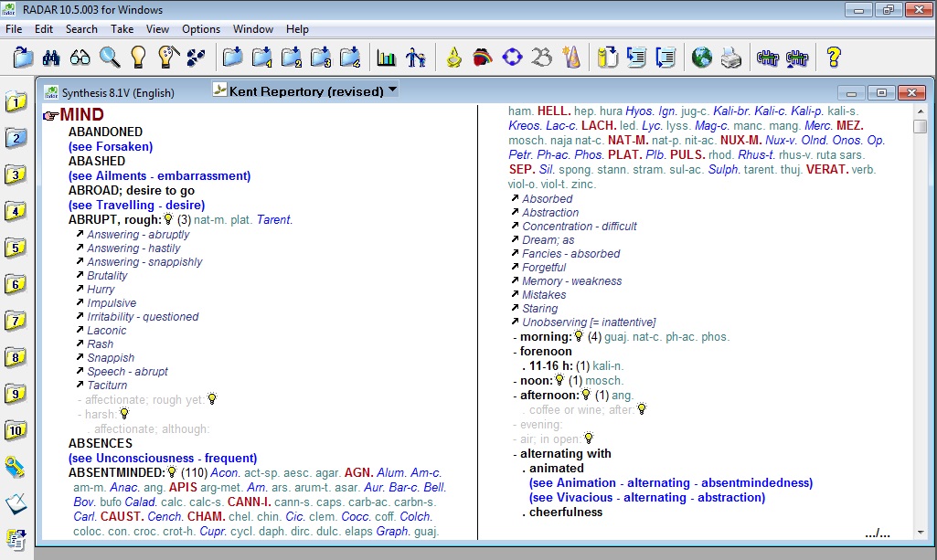The width and height of the screenshot is (937, 560).
Task: Click the wizard hat with star icon
Action: pos(571,58)
